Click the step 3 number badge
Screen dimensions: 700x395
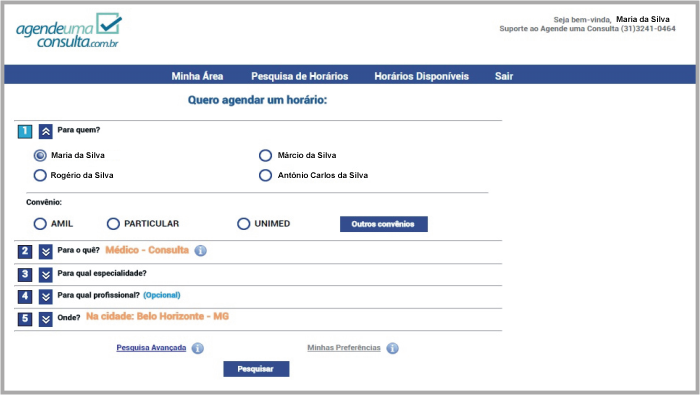point(25,274)
